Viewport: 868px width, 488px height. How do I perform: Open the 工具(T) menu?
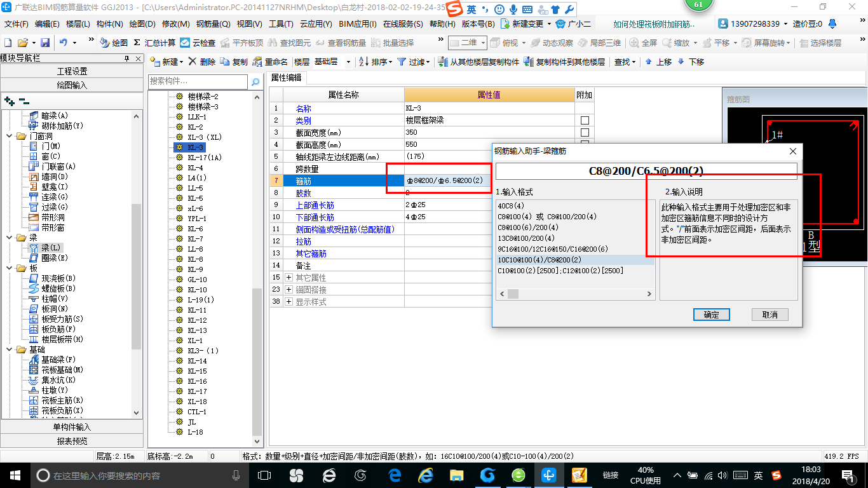[281, 24]
